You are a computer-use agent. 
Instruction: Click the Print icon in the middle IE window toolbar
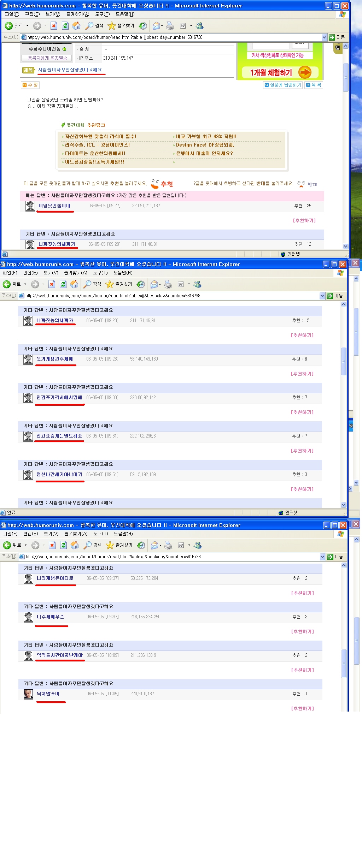point(168,284)
